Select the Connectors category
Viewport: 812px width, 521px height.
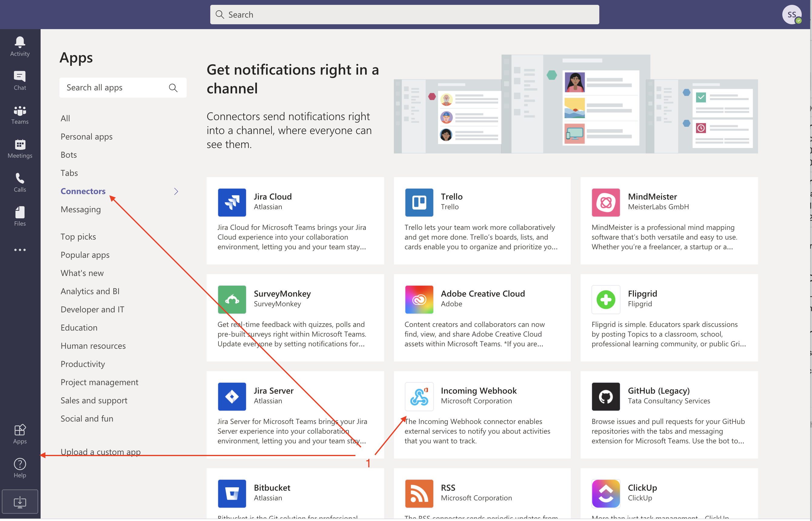[x=83, y=191]
